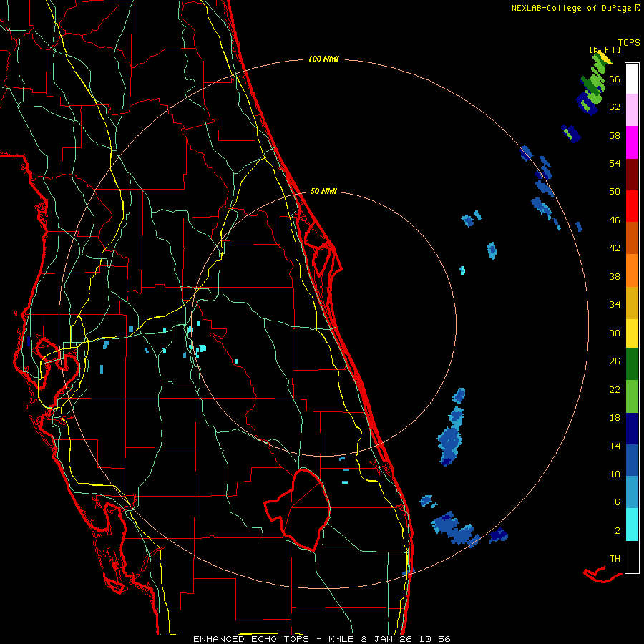Click the dark orange legend swatch
The width and height of the screenshot is (644, 644).
(632, 238)
